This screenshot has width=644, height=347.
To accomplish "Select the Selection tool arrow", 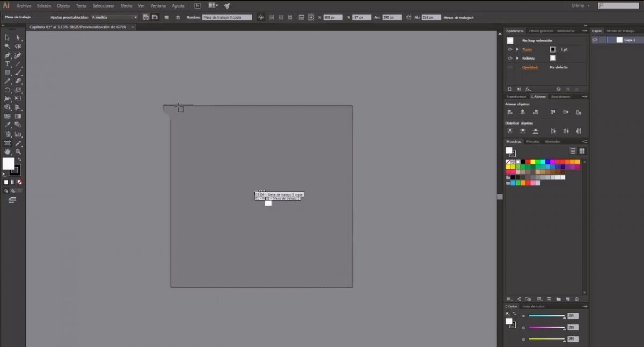I will point(8,38).
